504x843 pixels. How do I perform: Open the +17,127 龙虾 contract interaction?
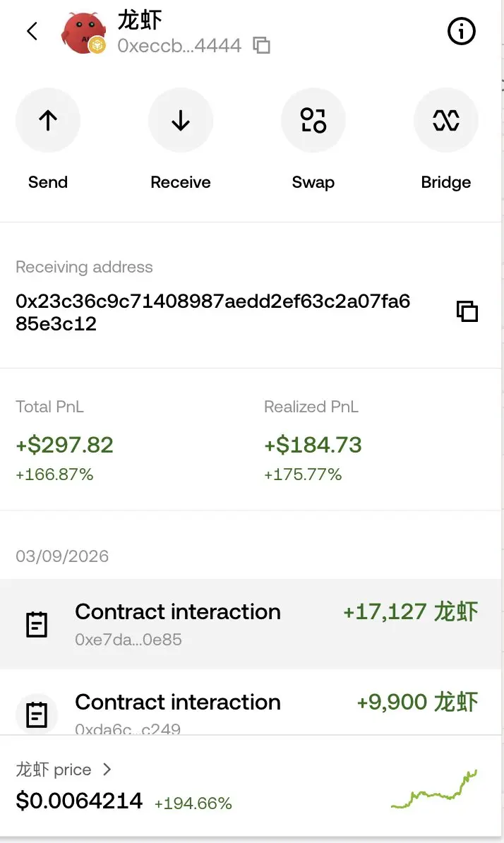point(251,624)
